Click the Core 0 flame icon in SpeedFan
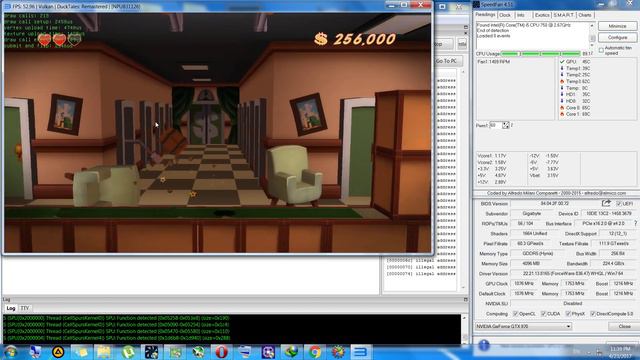Screen dimensions: 640x360 point(562,108)
